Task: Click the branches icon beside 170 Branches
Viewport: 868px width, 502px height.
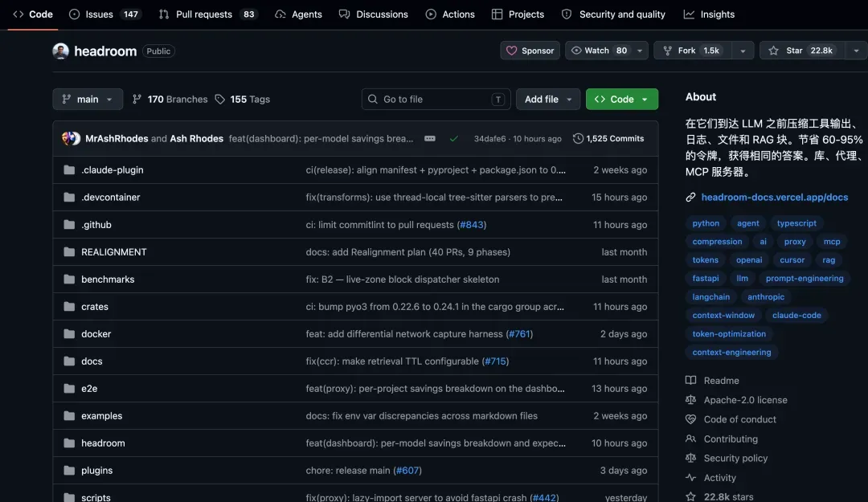Action: click(137, 99)
